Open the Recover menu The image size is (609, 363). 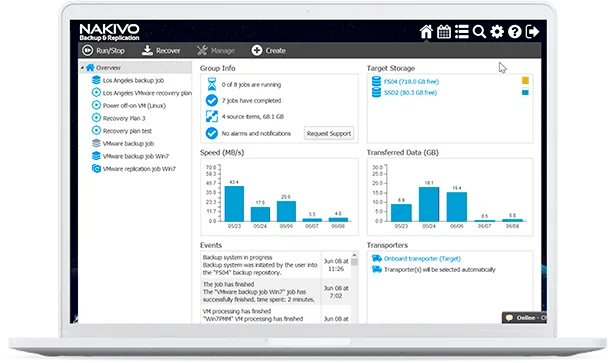161,50
